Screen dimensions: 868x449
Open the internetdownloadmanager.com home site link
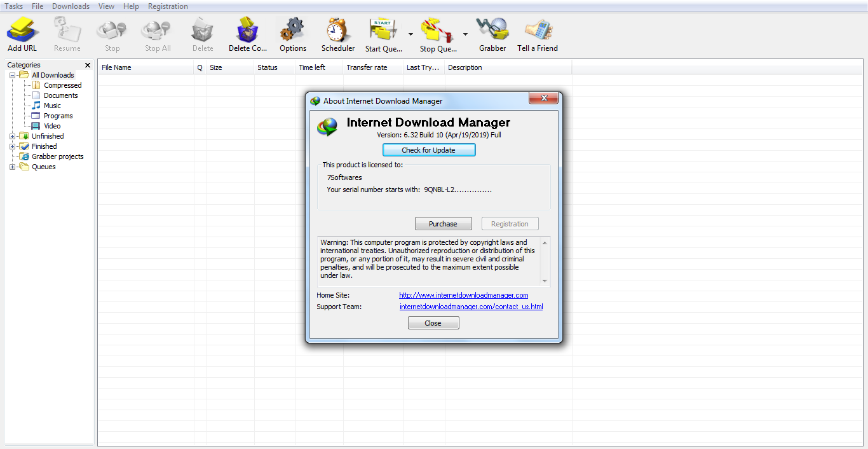click(x=464, y=295)
